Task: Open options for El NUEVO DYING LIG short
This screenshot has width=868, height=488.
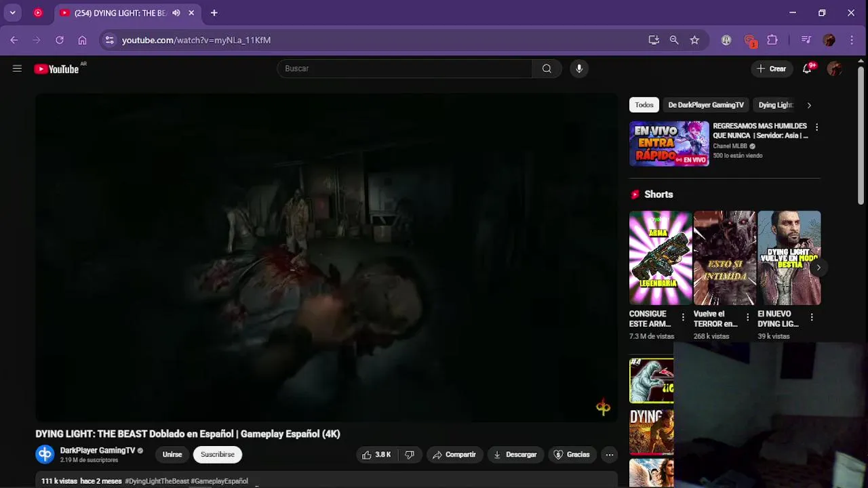Action: click(x=812, y=317)
